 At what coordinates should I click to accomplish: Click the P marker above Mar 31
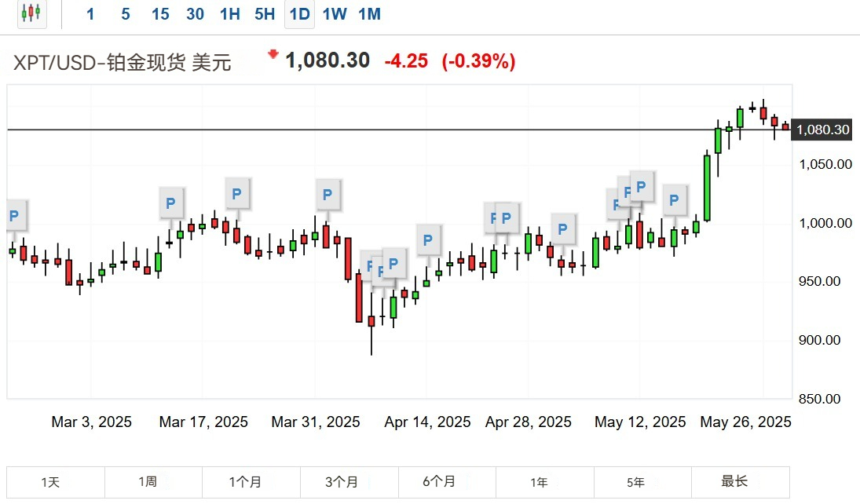coord(328,194)
